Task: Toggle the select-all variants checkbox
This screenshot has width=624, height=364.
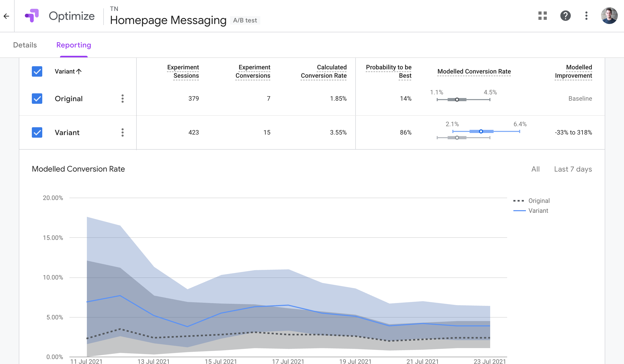Action: pyautogui.click(x=37, y=71)
